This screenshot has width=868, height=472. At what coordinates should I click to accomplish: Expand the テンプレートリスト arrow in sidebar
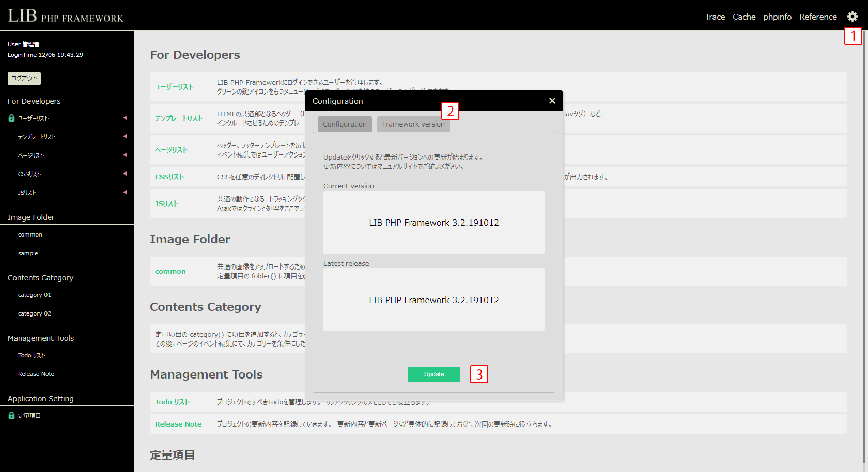click(125, 137)
